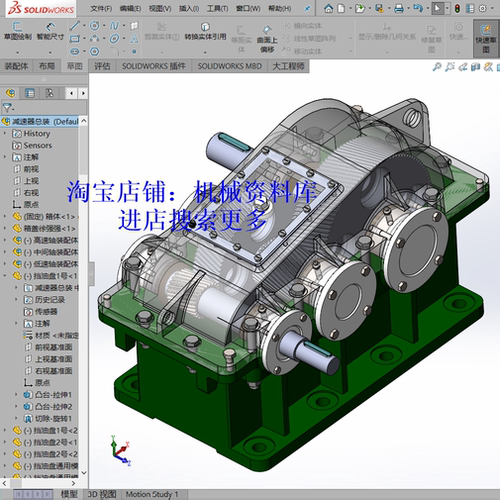This screenshot has width=500, height=500.
Task: Open the 帮助(H) menu
Action: (x=280, y=8)
